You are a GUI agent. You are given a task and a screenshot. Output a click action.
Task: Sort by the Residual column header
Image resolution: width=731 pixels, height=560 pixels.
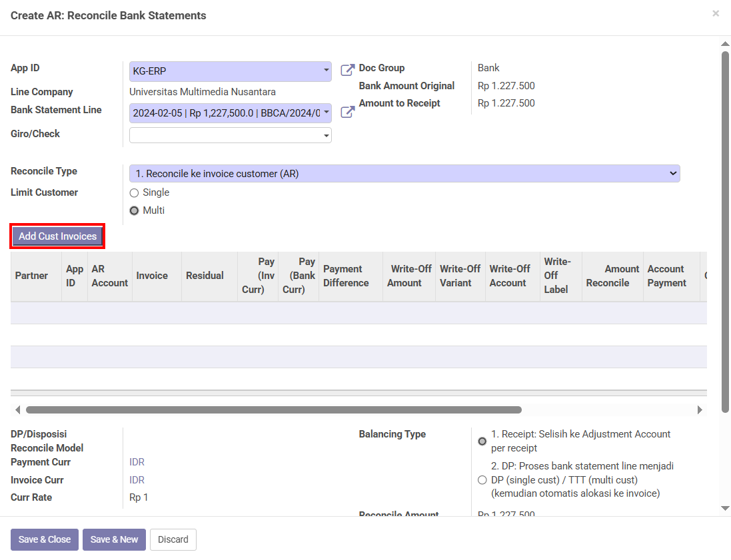pyautogui.click(x=205, y=276)
